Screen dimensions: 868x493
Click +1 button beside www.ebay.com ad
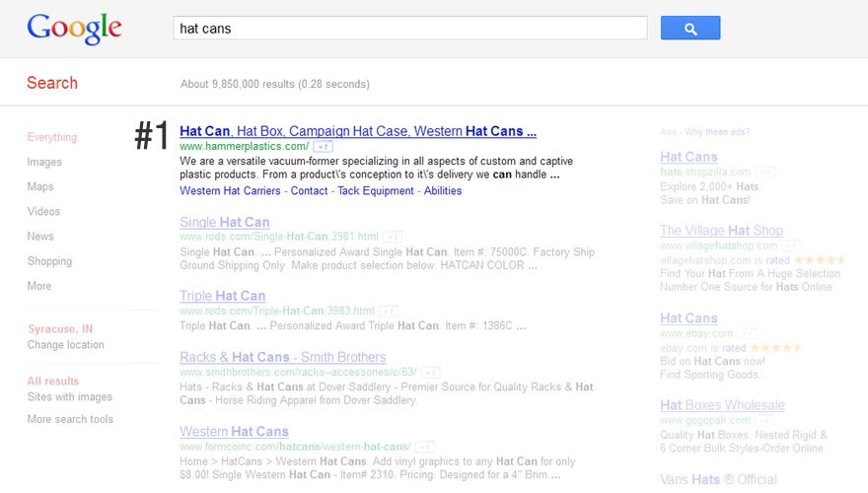point(747,333)
